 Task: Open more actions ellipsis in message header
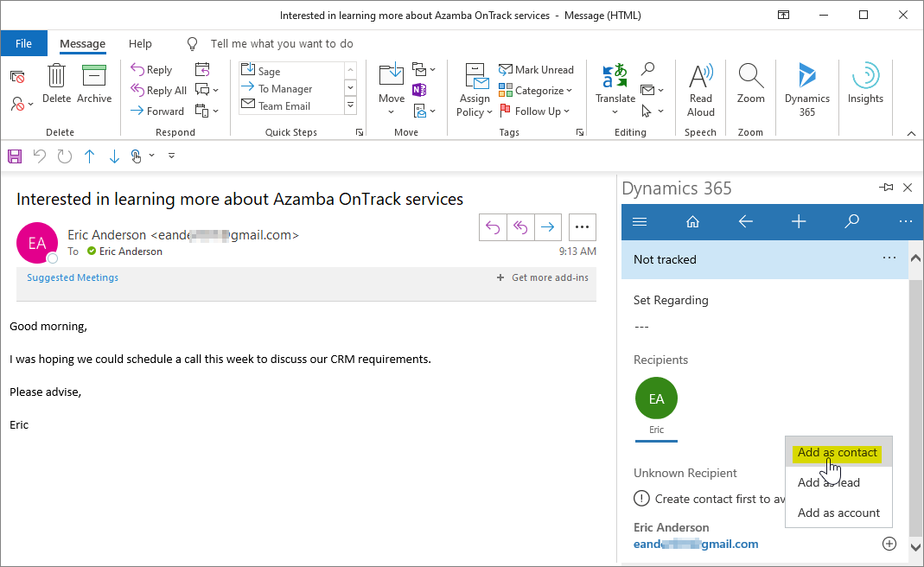pos(582,227)
